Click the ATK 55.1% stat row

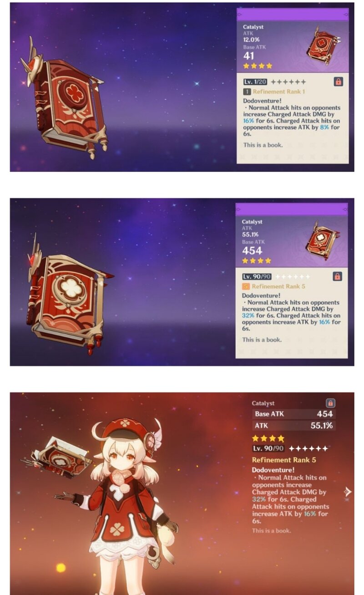click(x=293, y=426)
